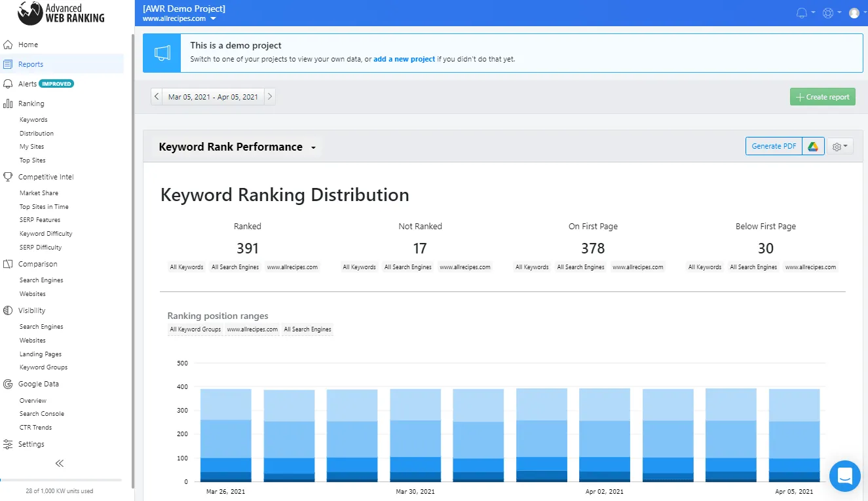Click the Google Drive export icon
This screenshot has height=501, width=868.
coord(813,146)
